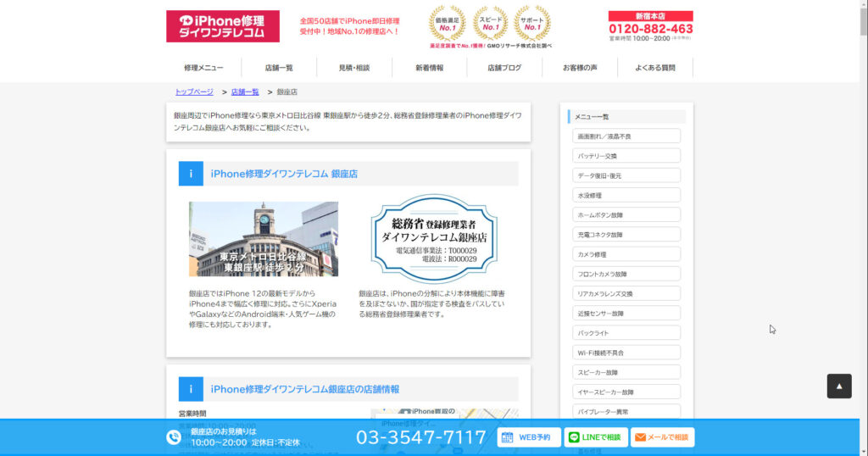The height and width of the screenshot is (456, 868).
Task: Click the LINEで相談 button
Action: coord(596,437)
